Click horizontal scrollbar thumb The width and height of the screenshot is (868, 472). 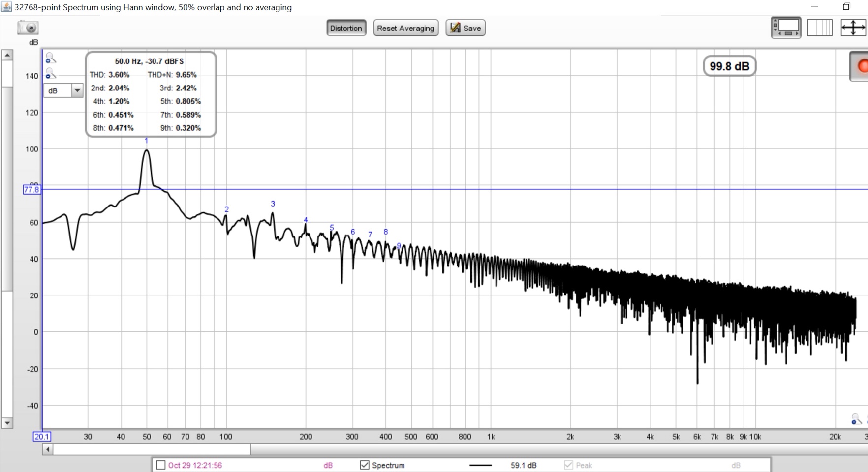(152, 449)
